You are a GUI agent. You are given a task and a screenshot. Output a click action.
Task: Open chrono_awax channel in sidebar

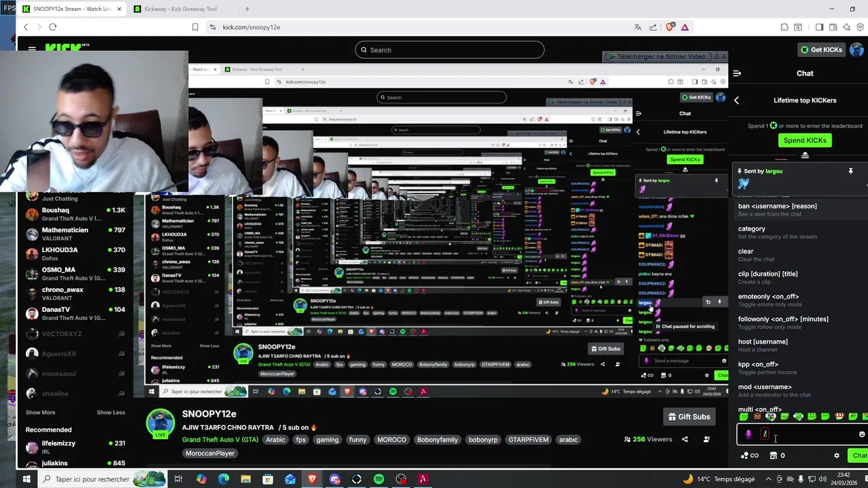click(75, 293)
